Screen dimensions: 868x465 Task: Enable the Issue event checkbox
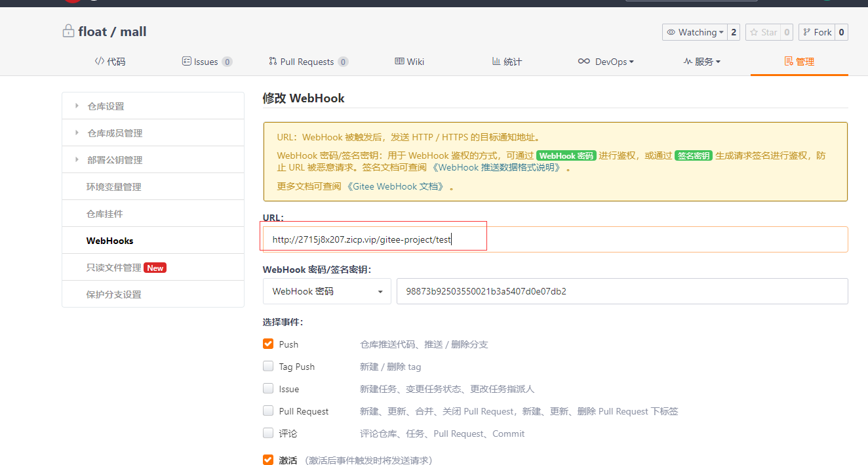point(268,388)
